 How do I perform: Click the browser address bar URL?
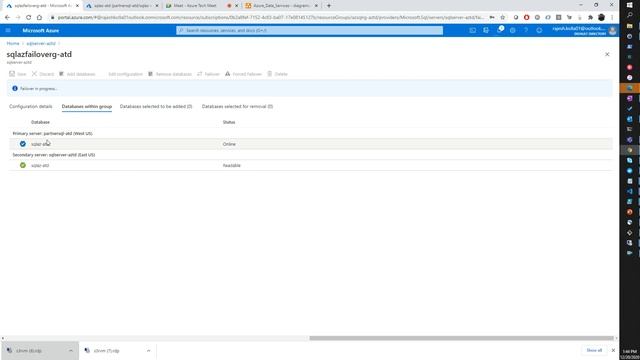point(270,18)
